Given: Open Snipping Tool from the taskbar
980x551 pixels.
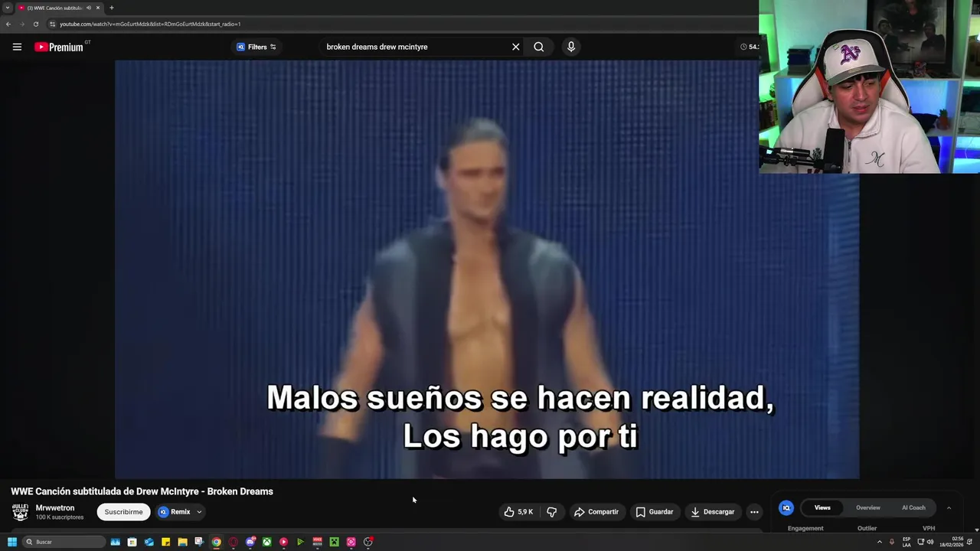Looking at the screenshot, I should pyautogui.click(x=199, y=542).
